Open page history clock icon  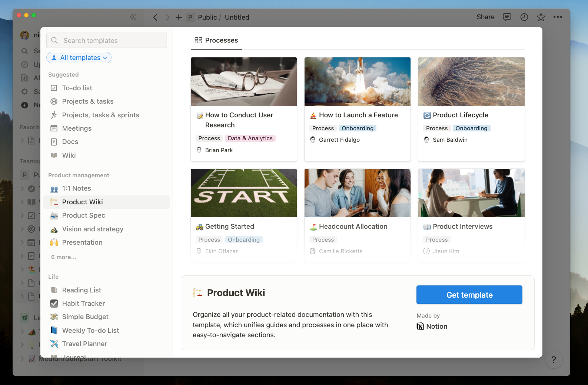point(524,17)
